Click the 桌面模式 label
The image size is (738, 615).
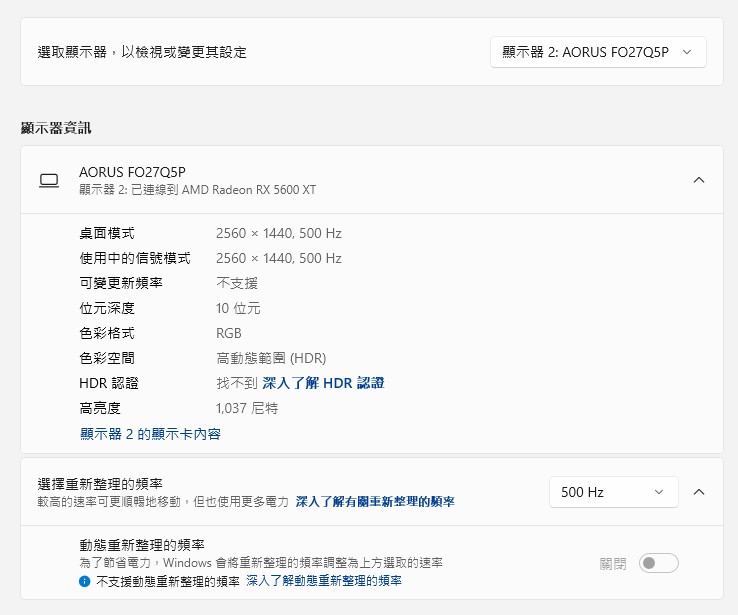pyautogui.click(x=107, y=233)
